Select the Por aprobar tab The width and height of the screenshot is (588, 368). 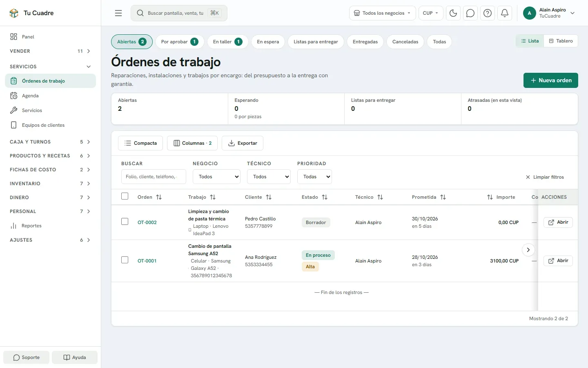click(180, 42)
